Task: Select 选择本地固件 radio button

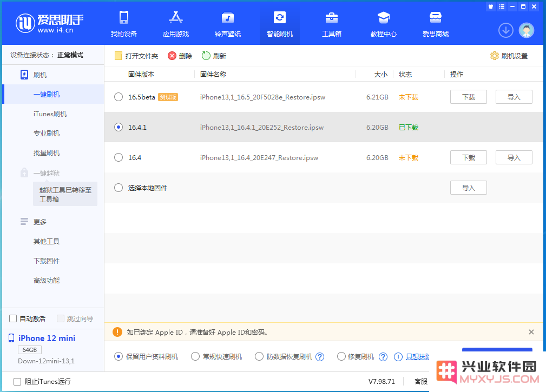Action: click(119, 188)
